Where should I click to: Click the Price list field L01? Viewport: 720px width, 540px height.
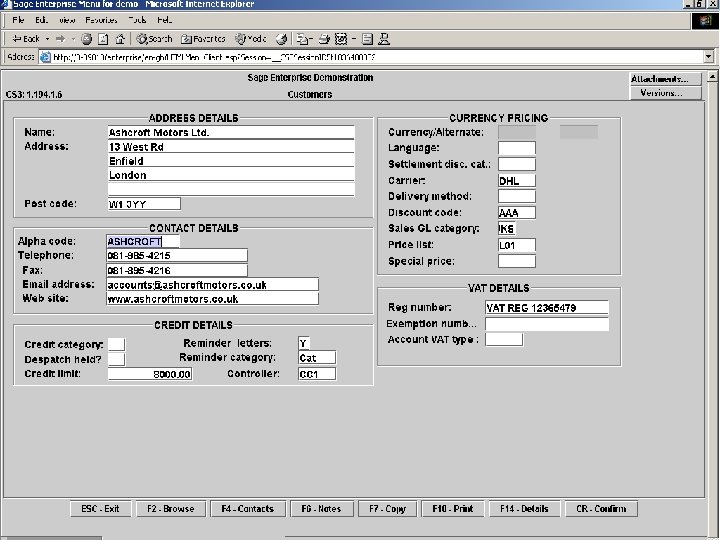pos(517,245)
